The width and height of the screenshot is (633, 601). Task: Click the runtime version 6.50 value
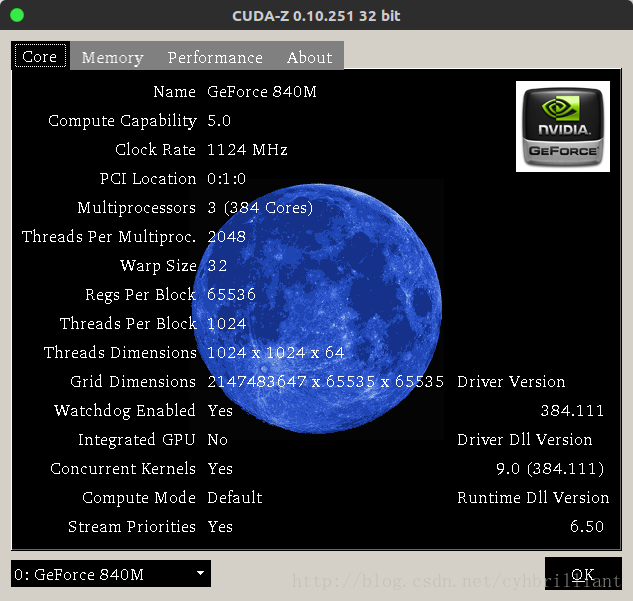587,527
